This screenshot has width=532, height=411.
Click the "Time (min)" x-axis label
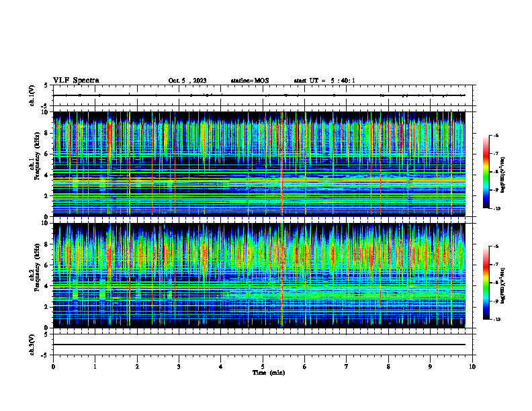coord(269,373)
